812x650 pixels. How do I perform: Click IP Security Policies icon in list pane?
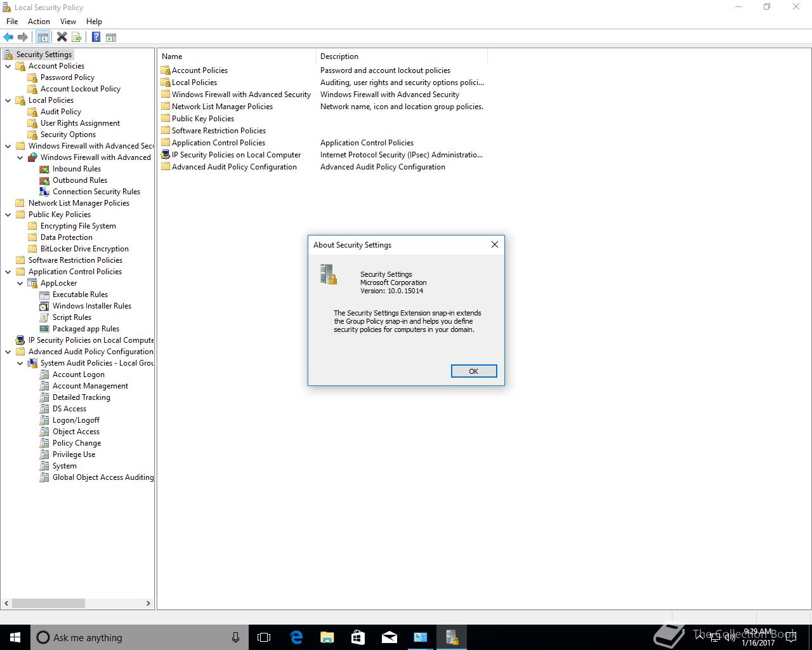click(166, 154)
